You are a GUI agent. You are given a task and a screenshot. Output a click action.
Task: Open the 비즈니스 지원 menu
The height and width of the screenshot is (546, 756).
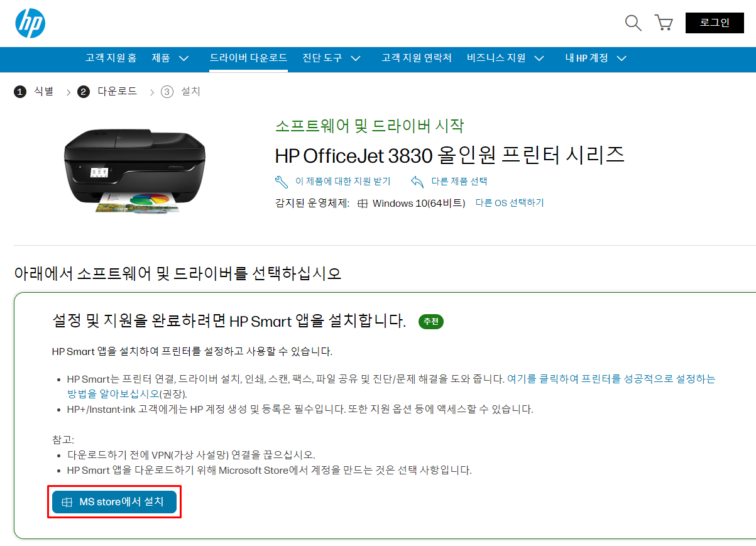496,58
